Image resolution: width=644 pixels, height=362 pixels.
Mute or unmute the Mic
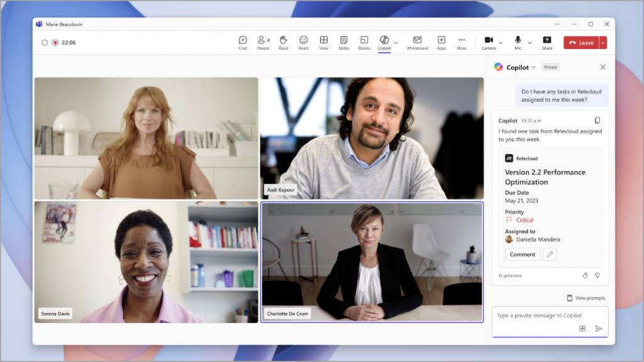pos(518,43)
